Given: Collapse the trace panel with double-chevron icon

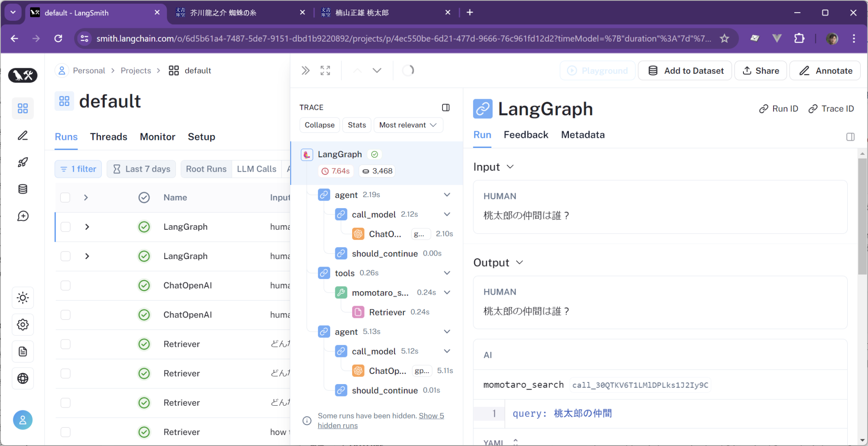Looking at the screenshot, I should pyautogui.click(x=305, y=70).
